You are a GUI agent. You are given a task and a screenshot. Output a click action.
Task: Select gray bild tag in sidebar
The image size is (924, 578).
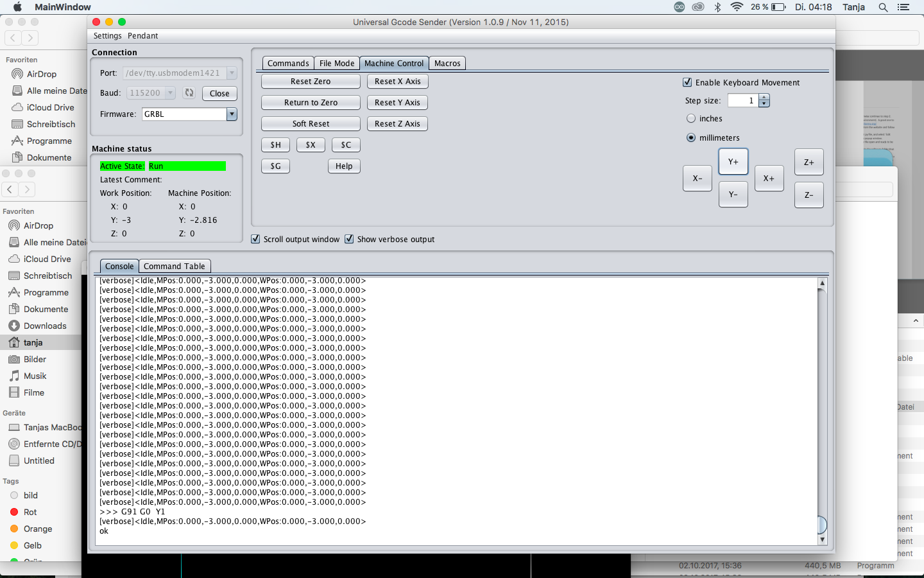(x=24, y=495)
